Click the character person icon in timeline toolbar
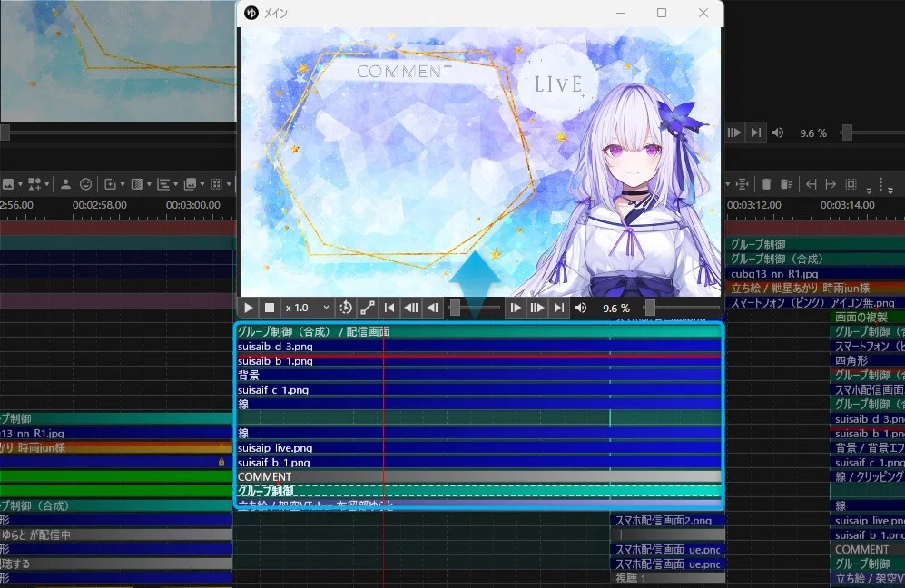This screenshot has height=588, width=905. point(65,184)
